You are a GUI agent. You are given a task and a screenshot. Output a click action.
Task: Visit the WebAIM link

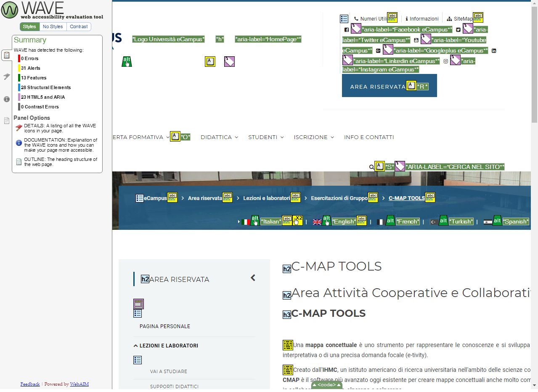click(x=79, y=384)
